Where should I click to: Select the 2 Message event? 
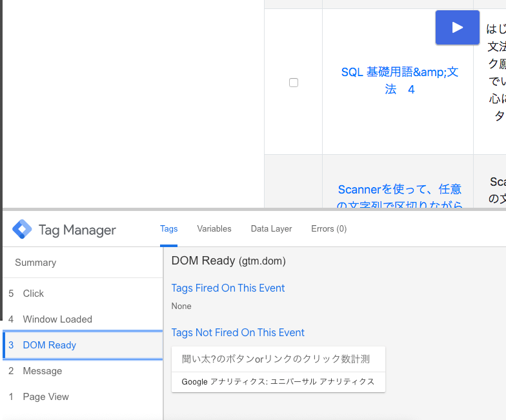pos(83,371)
